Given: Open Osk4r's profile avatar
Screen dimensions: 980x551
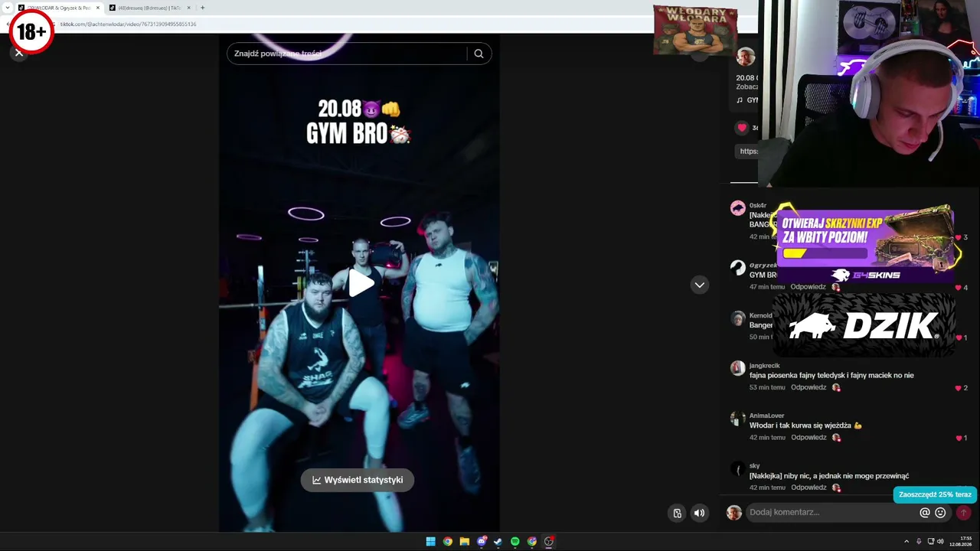Looking at the screenshot, I should coord(738,208).
